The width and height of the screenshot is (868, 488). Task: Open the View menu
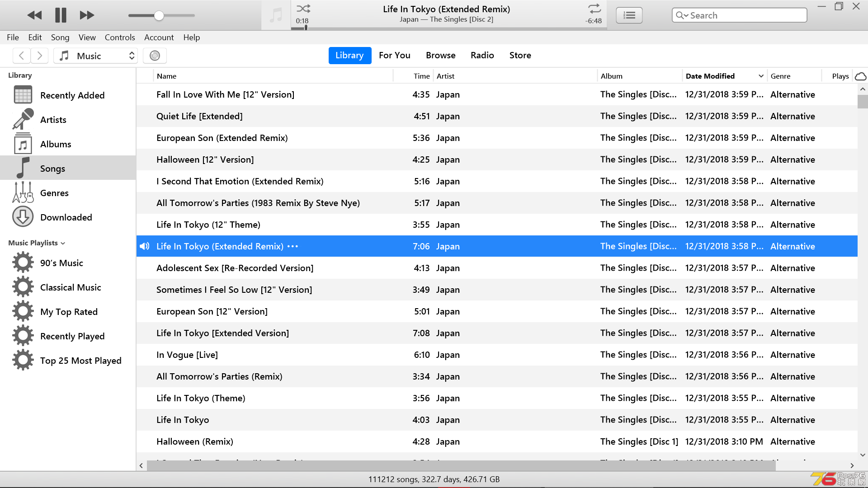(x=87, y=38)
